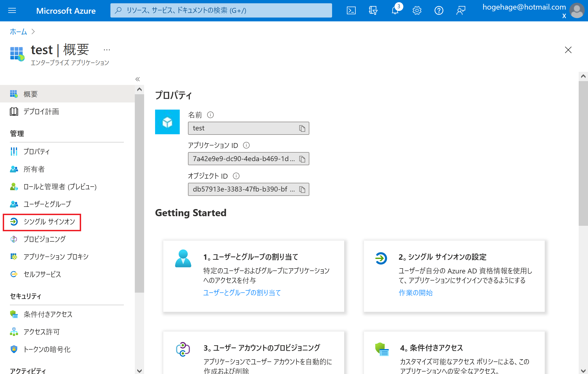Collapse the left navigation pane
588x374 pixels.
pyautogui.click(x=138, y=79)
